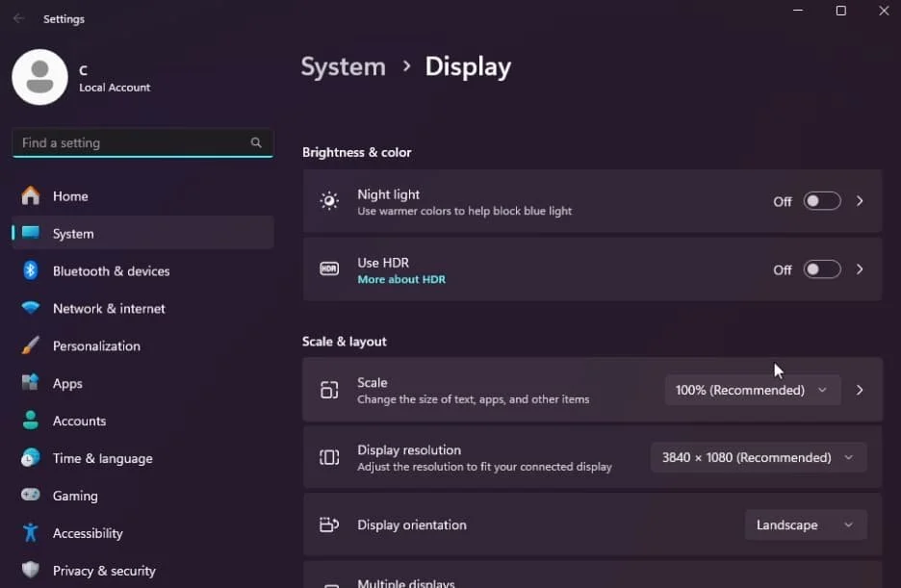
Task: Turn on the Use HDR toggle
Action: coord(822,269)
